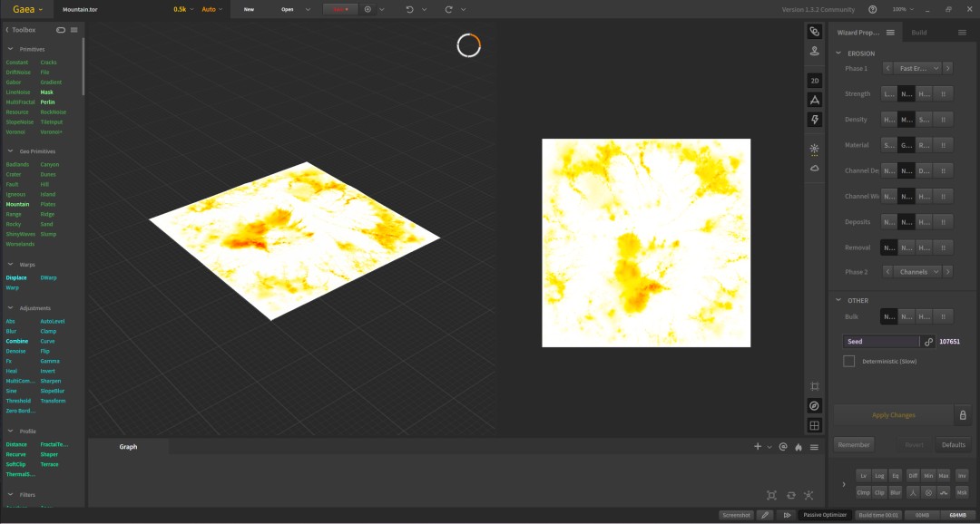Open the Phase 2 Channels dropdown

[x=918, y=272]
